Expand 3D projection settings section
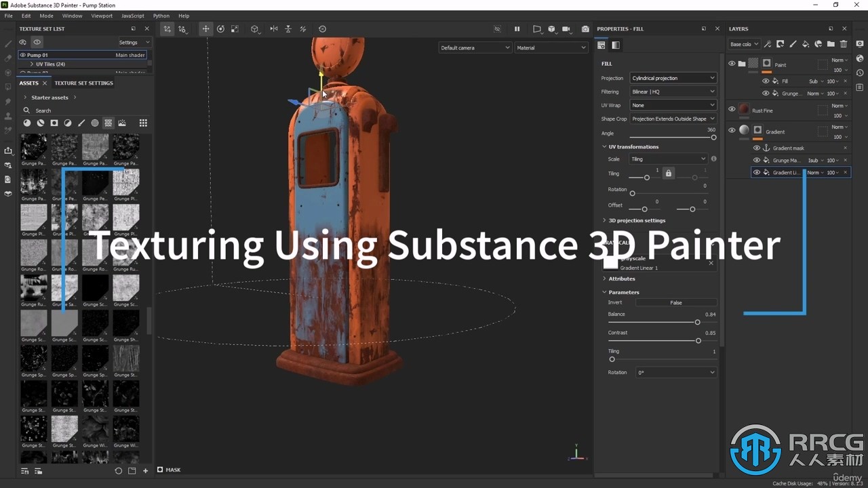This screenshot has width=868, height=488. (604, 220)
